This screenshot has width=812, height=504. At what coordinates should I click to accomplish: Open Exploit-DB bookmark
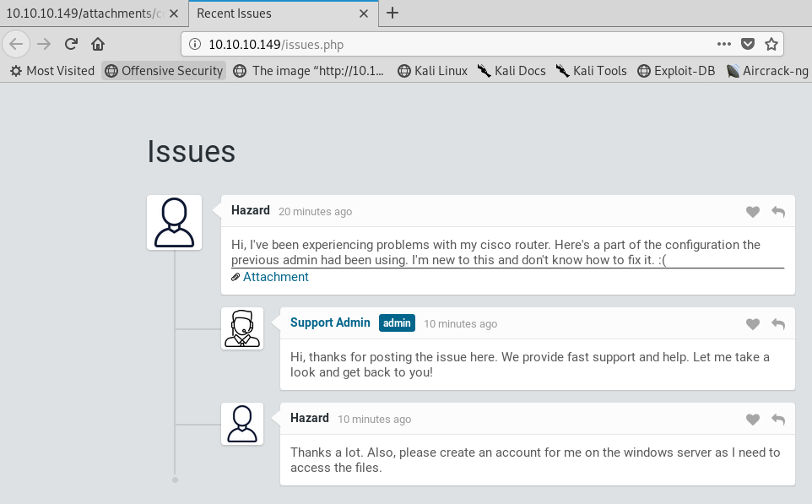pyautogui.click(x=676, y=71)
